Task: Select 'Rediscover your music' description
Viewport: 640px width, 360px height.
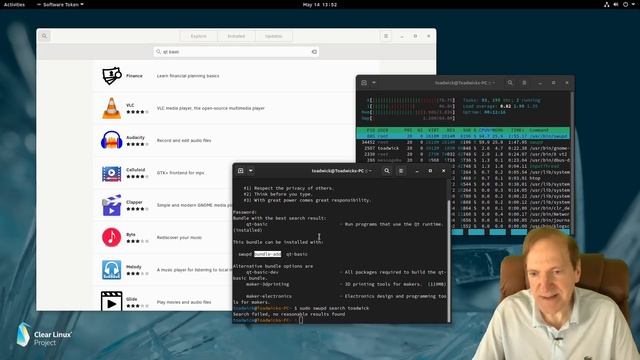Action: 179,238
